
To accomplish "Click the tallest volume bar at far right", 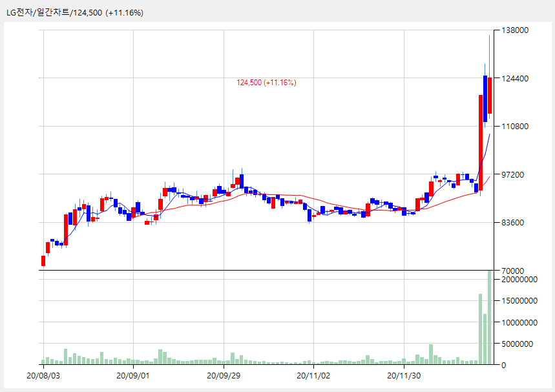I will coord(490,317).
